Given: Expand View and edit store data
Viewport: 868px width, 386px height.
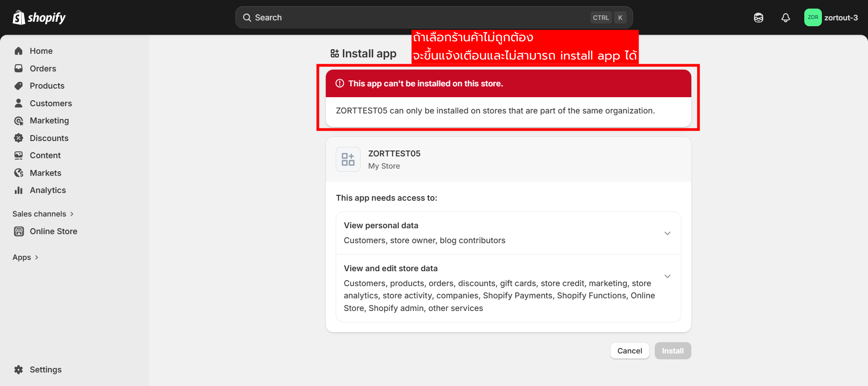Looking at the screenshot, I should click(667, 276).
